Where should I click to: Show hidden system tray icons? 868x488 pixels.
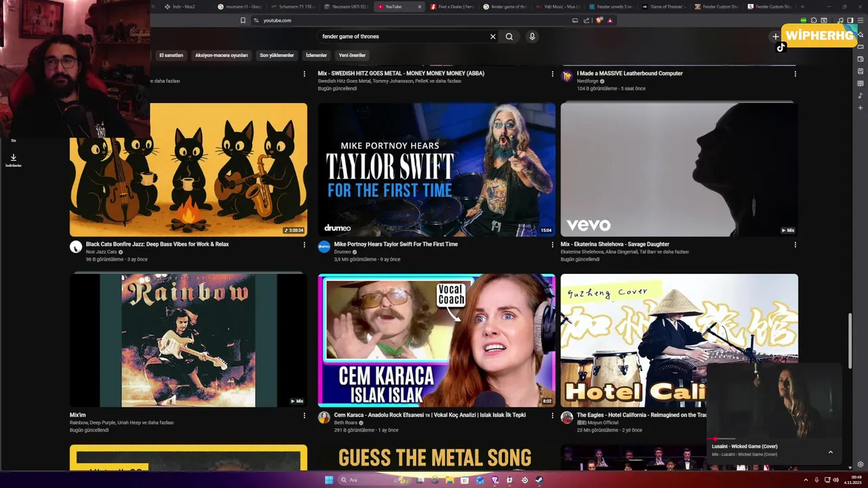[x=807, y=480]
